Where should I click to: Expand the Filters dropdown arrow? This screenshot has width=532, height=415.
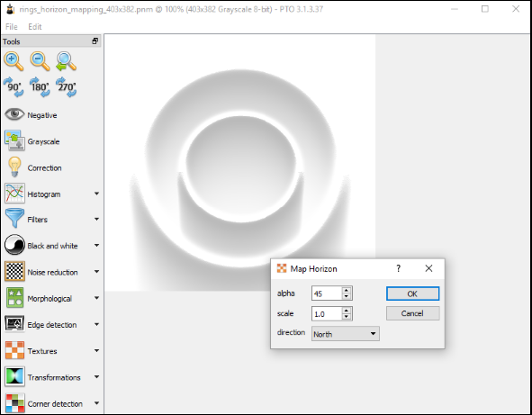tap(96, 220)
